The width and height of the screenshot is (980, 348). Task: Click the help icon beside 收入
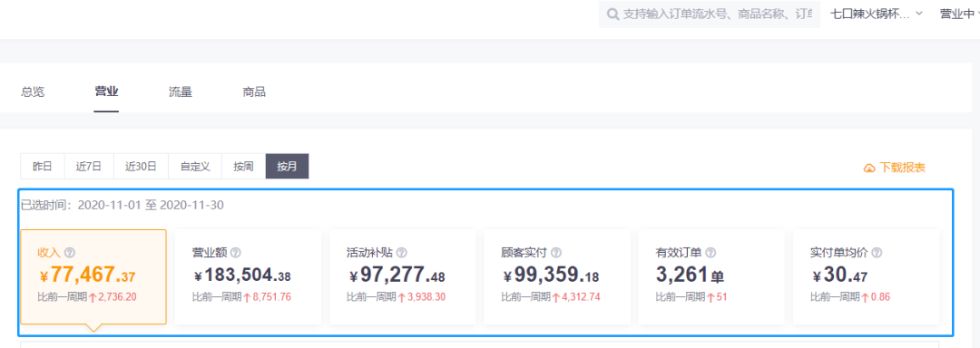[x=69, y=253]
